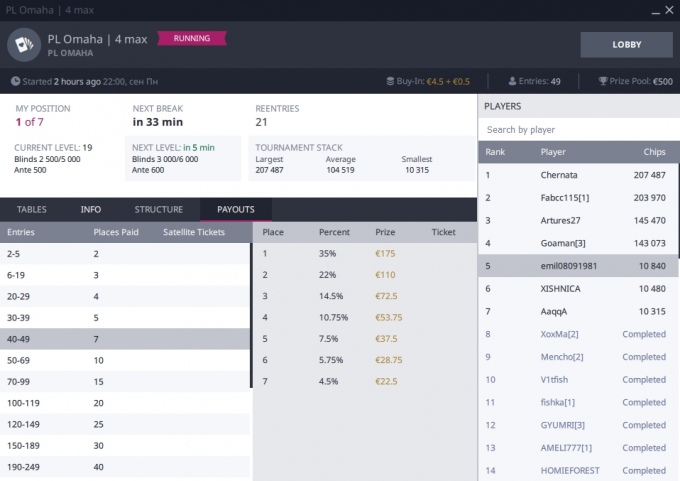Select the 2-5 entries row
The width and height of the screenshot is (680, 481).
coord(125,254)
